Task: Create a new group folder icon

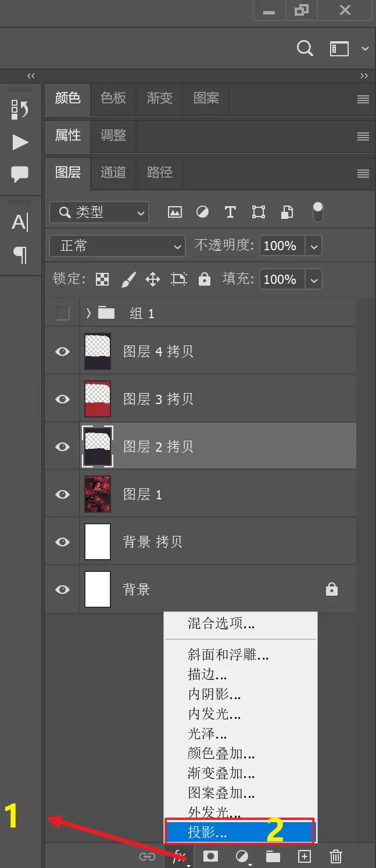Action: pyautogui.click(x=273, y=856)
